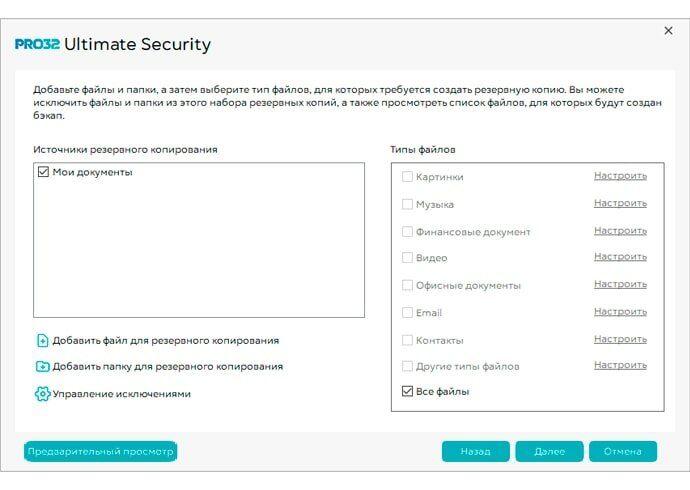This screenshot has height=490, width=690.
Task: Proceed with the Далее button
Action: pos(549,451)
